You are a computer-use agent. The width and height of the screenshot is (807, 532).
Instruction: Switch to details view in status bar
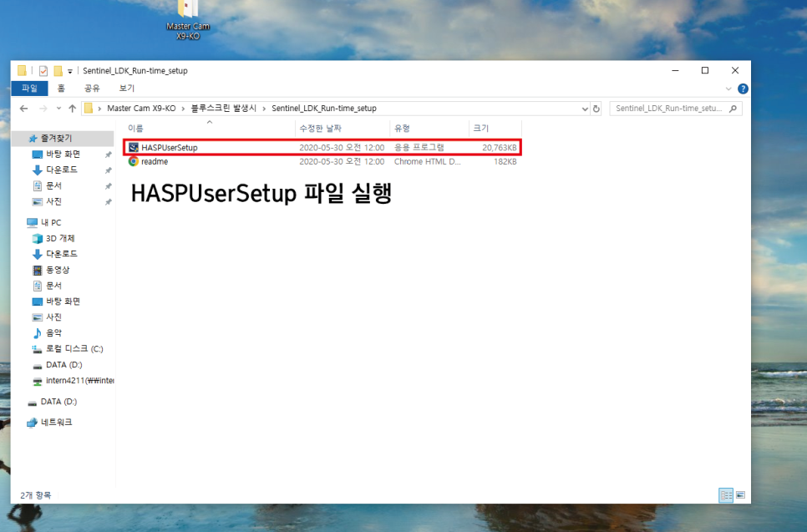[726, 495]
